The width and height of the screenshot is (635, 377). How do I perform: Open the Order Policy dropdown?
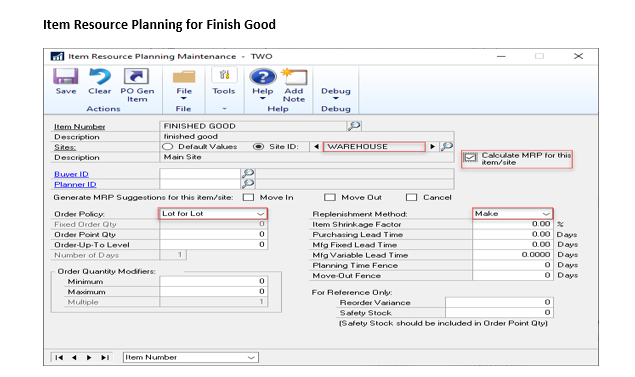[x=213, y=213]
